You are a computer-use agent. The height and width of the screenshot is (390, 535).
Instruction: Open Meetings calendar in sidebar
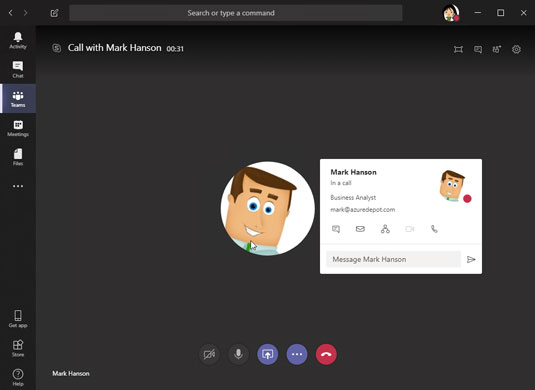click(x=18, y=128)
